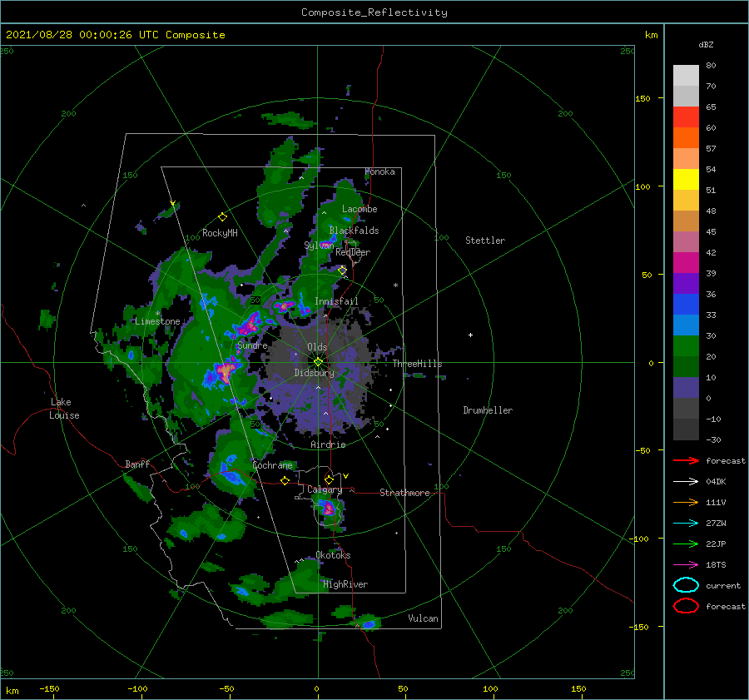Viewport: 749px width, 700px height.
Task: Click the Okotoks label
Action: pyautogui.click(x=333, y=555)
